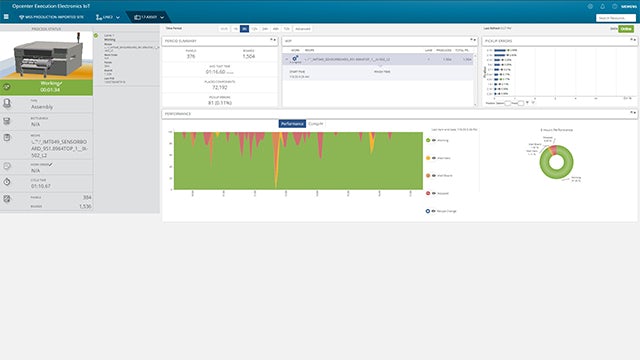Click the Pickup Errors value 81 (0.11%)
The width and height of the screenshot is (640, 360).
(x=220, y=103)
